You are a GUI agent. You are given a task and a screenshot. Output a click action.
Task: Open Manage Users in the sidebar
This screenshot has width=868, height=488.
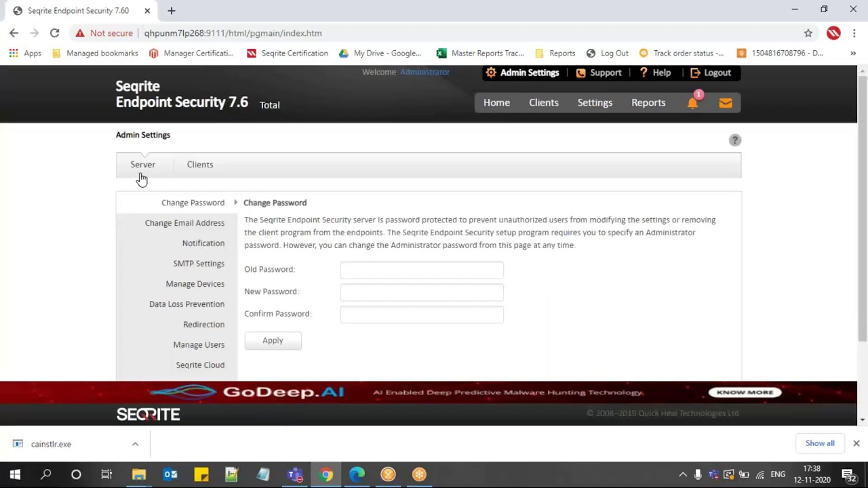click(199, 345)
